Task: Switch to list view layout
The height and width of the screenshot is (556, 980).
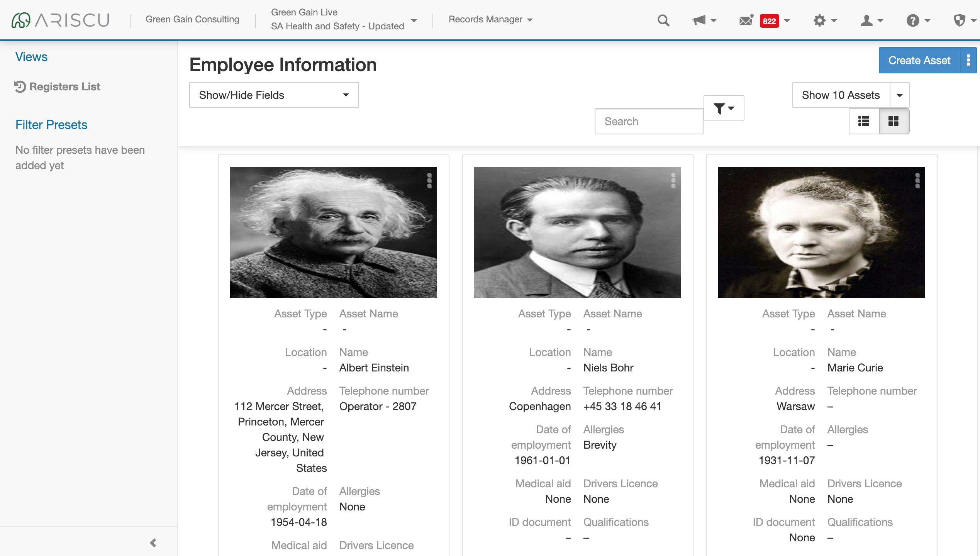Action: [x=863, y=121]
